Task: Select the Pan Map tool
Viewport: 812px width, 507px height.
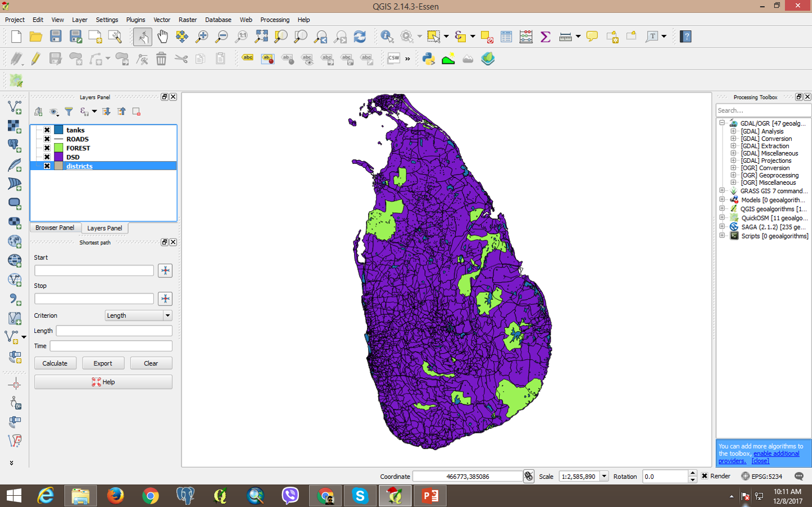Action: pyautogui.click(x=162, y=36)
